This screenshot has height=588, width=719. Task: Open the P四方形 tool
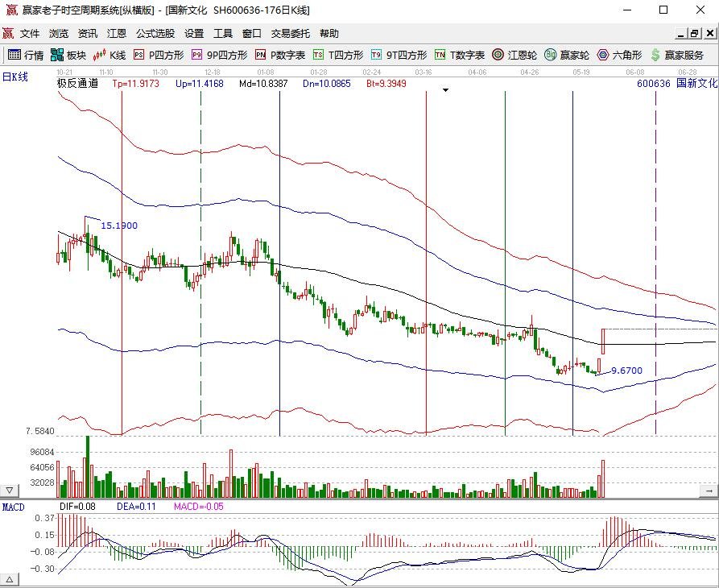coord(159,55)
